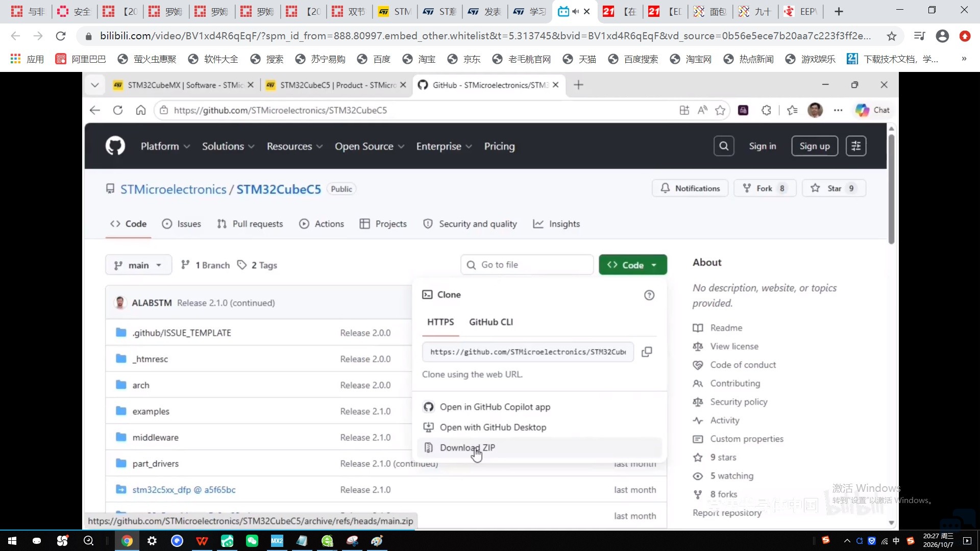The image size is (980, 551).
Task: Open Edge extensions puzzle icon
Action: (x=766, y=110)
